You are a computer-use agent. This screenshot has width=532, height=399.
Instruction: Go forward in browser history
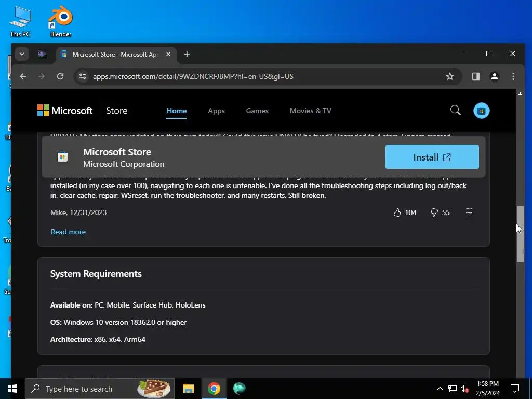pyautogui.click(x=42, y=76)
